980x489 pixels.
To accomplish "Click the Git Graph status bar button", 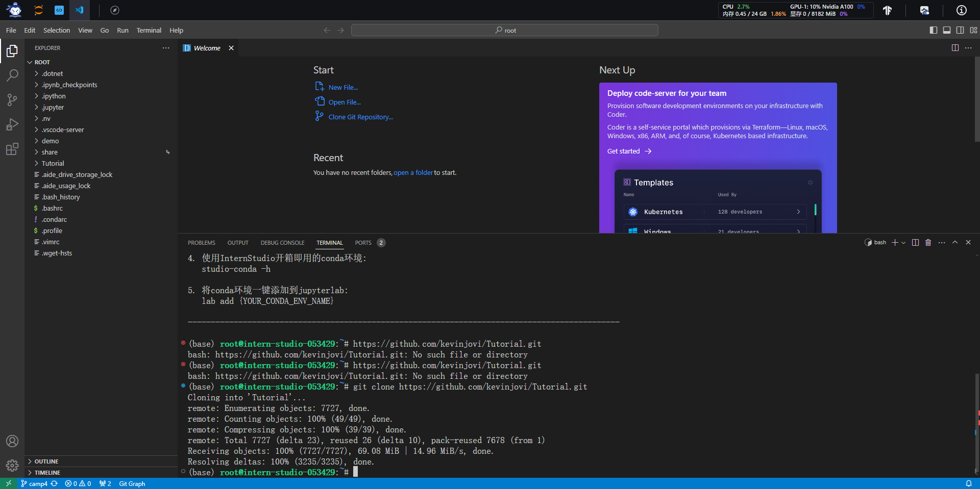I will (x=132, y=483).
